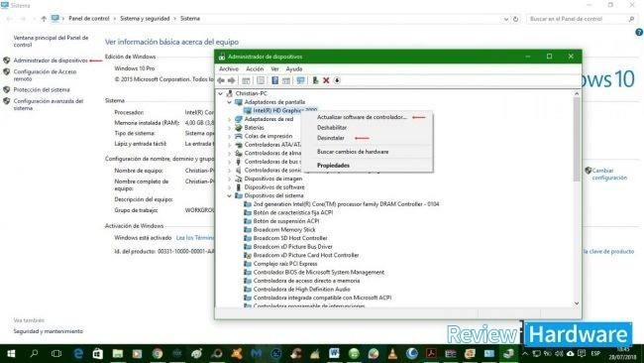The height and width of the screenshot is (363, 644).
Task: Open Microsoft Edge from taskbar
Action: [77, 353]
